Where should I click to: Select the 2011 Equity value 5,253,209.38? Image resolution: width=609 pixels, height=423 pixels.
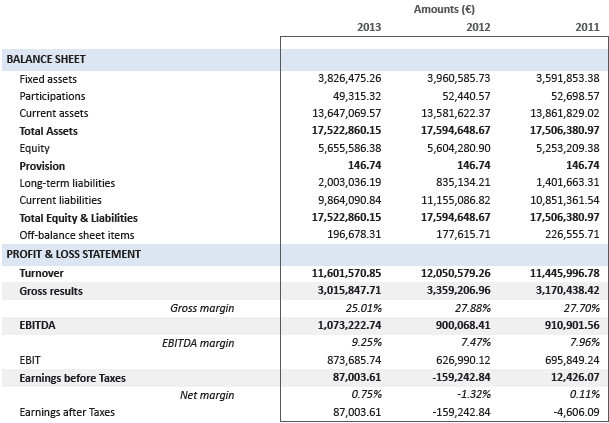pyautogui.click(x=557, y=149)
